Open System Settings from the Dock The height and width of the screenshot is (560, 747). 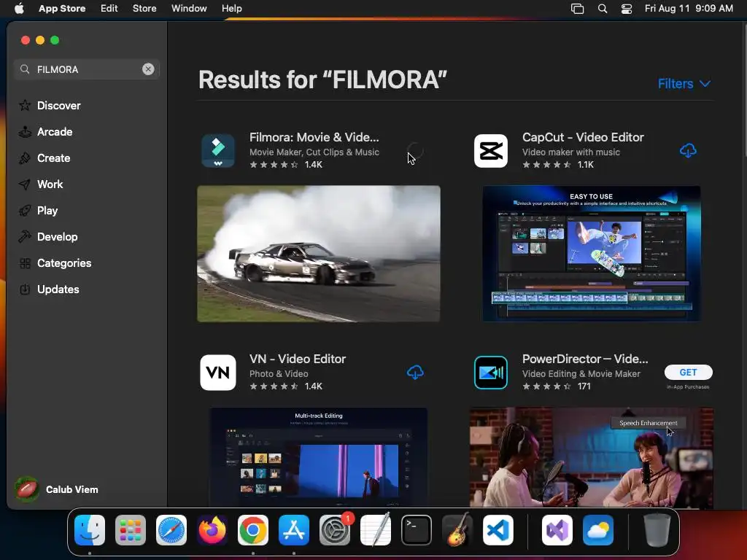click(x=335, y=530)
